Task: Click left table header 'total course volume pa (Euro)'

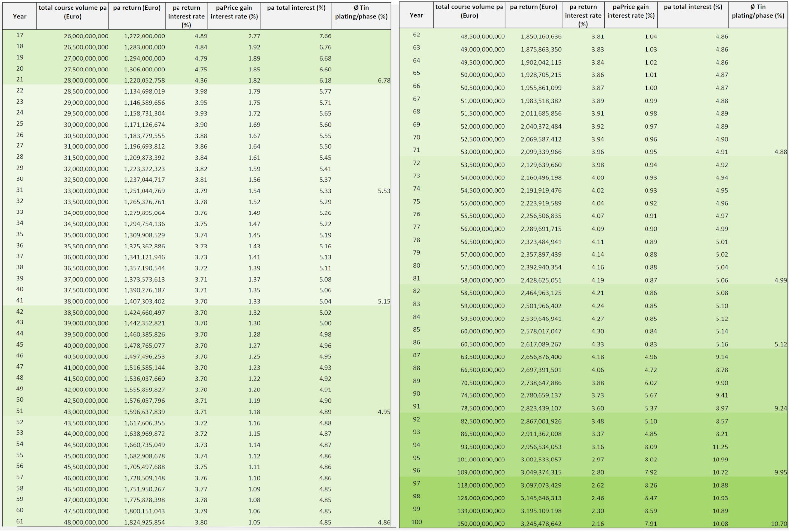Action: 73,12
